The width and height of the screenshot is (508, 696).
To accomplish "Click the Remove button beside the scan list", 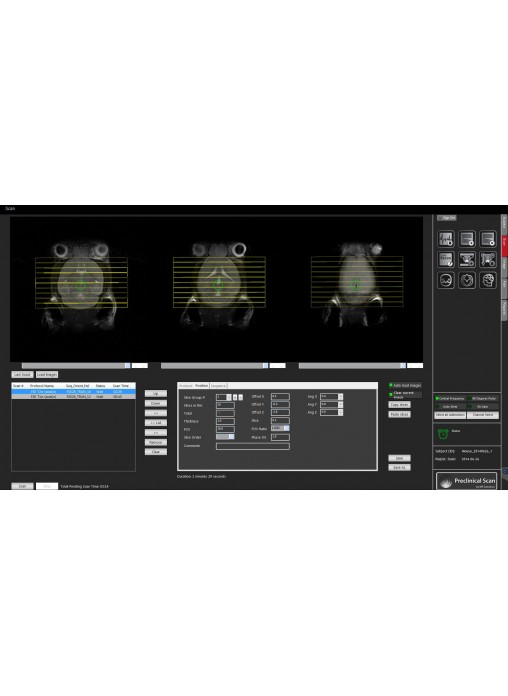I will pyautogui.click(x=156, y=443).
